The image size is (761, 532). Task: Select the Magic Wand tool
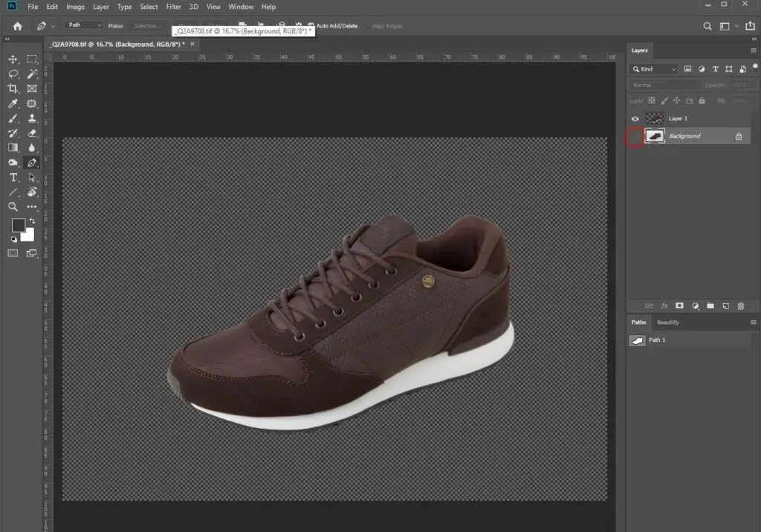(x=32, y=74)
